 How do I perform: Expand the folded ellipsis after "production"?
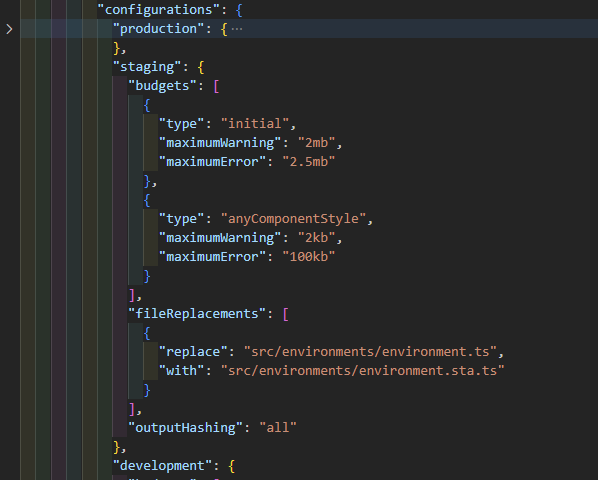point(237,29)
